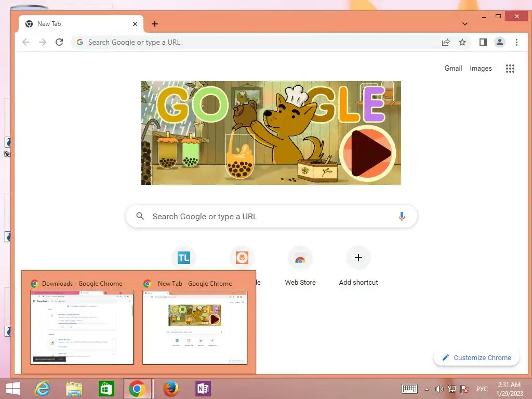The width and height of the screenshot is (532, 399).
Task: Open the profile avatar menu
Action: click(x=499, y=43)
